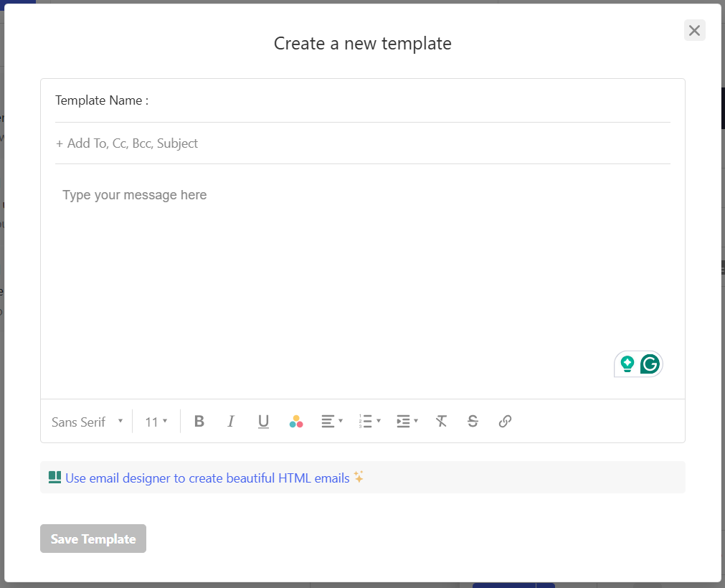Image resolution: width=725 pixels, height=588 pixels.
Task: Click the Grammarly G icon
Action: [650, 364]
